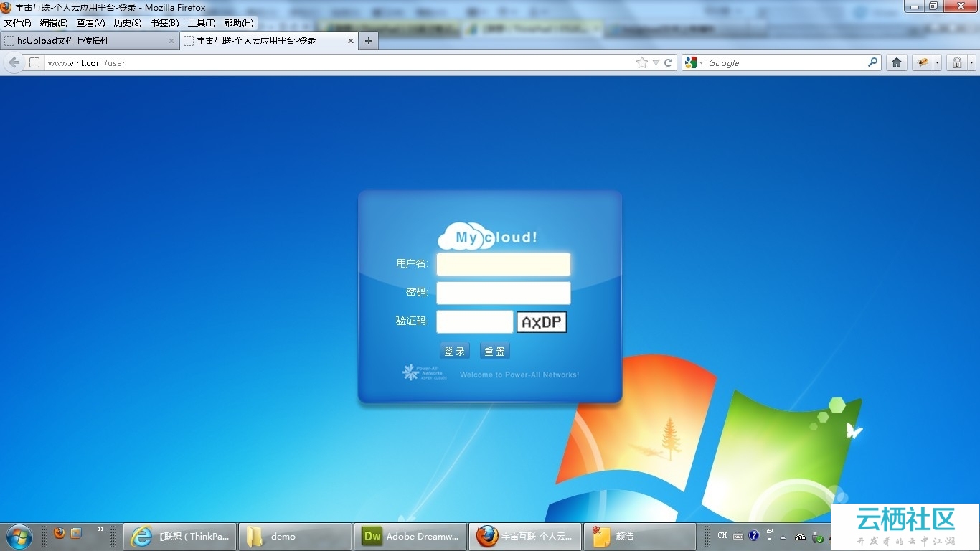Go back using the browser back arrow

click(14, 62)
